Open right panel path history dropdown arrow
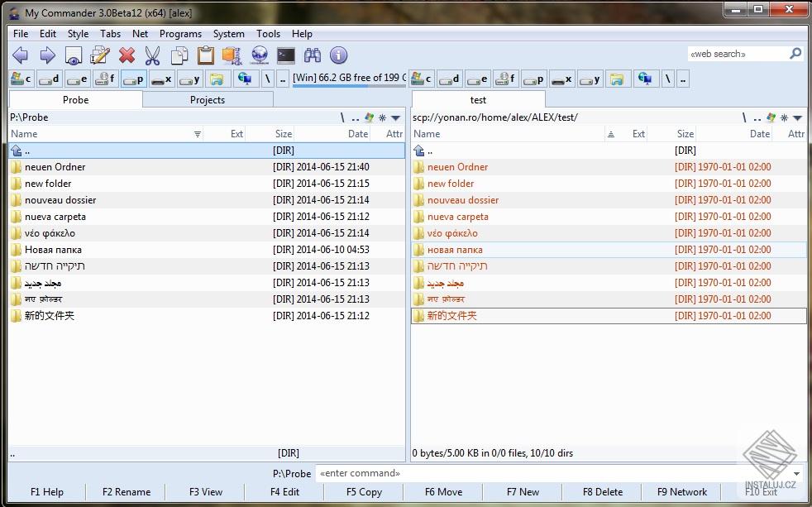812x507 pixels. click(797, 118)
